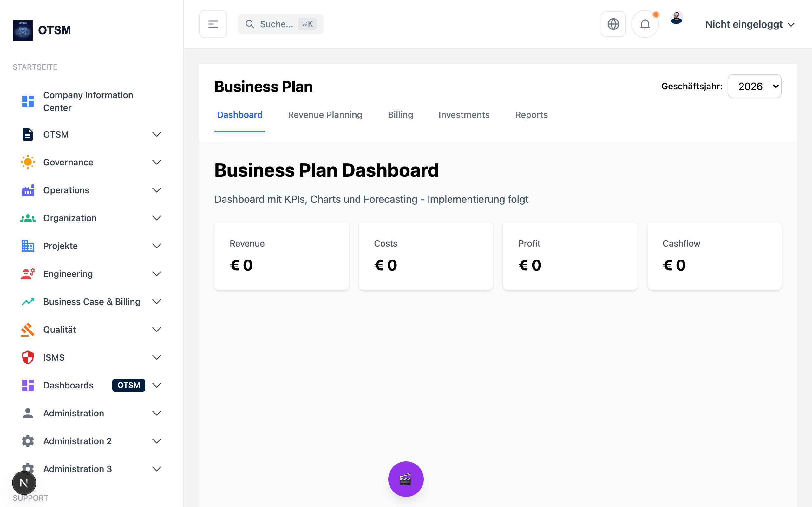Expand the Engineering sidebar chevron

click(x=157, y=274)
